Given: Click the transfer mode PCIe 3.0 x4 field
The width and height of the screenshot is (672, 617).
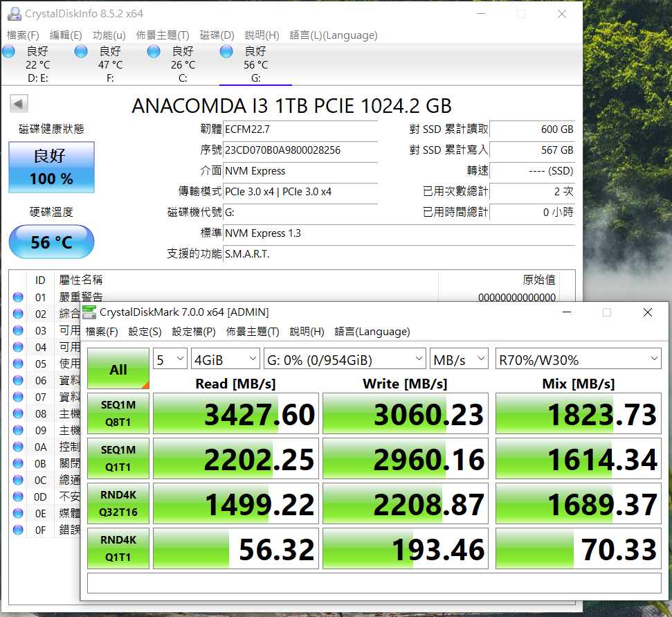Looking at the screenshot, I should (x=300, y=192).
